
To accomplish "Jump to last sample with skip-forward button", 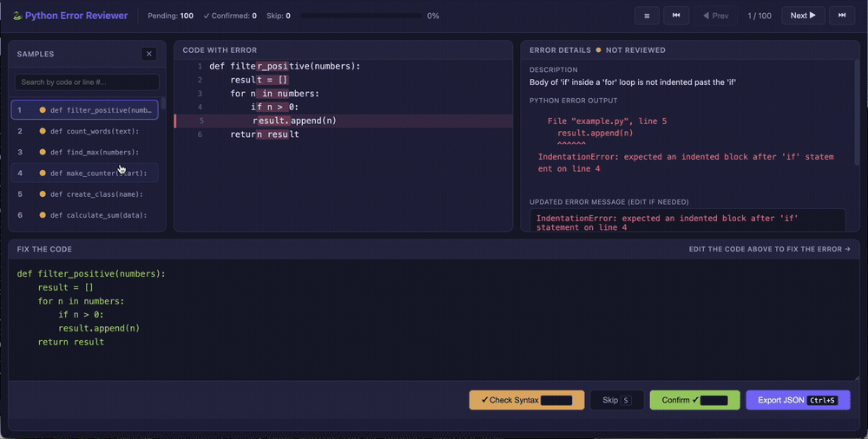I will [841, 16].
